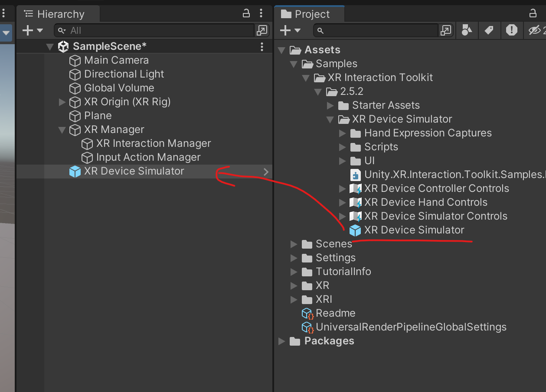Click the Hierarchy search field
This screenshot has width=546, height=392.
coord(154,30)
